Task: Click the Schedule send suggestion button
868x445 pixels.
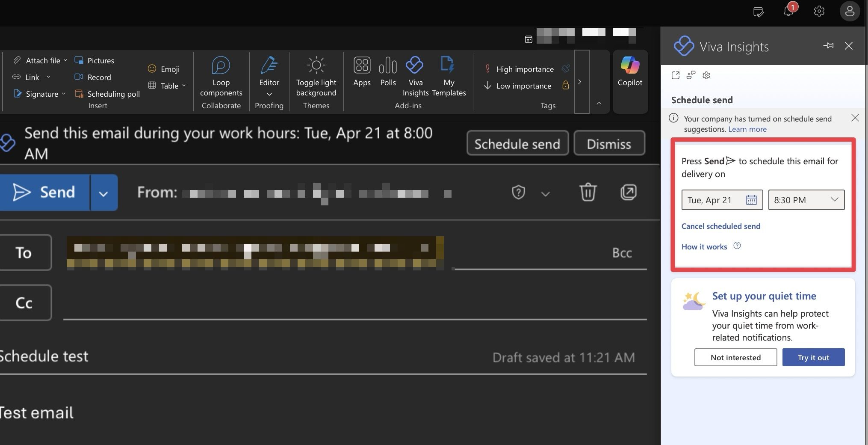Action: coord(517,143)
